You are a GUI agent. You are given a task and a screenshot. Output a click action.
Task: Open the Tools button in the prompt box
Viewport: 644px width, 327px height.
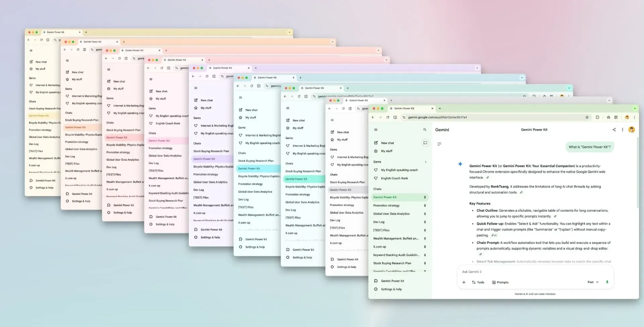[x=478, y=282]
